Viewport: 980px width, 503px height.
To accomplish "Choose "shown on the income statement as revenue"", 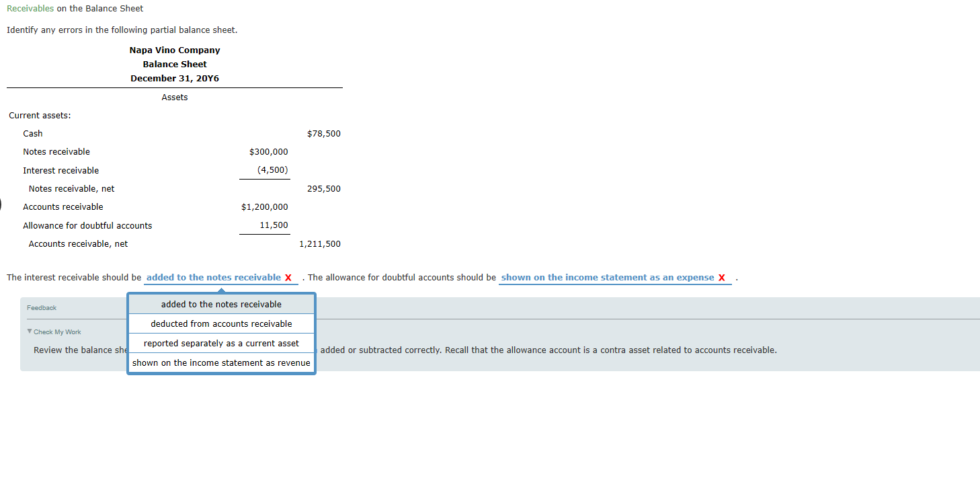I will point(220,362).
